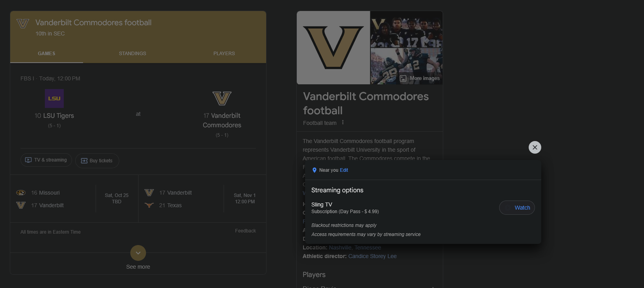Open More images of the team
644x288 pixels.
point(420,78)
